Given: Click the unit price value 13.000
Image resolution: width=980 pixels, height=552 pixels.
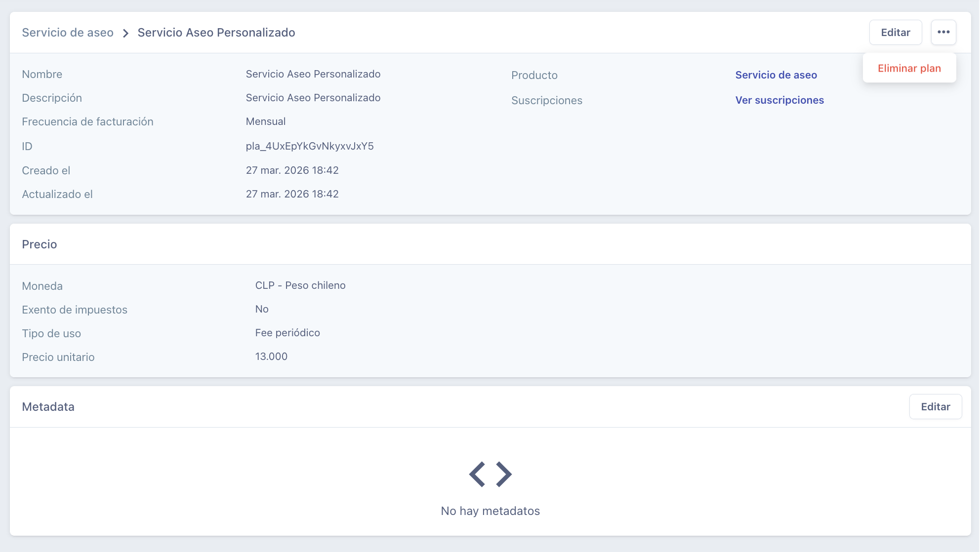Looking at the screenshot, I should 271,356.
